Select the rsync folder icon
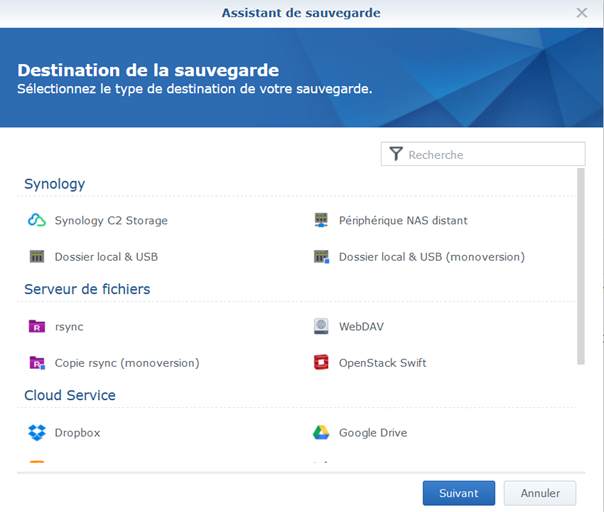Viewport: 604px width, 512px height. tap(37, 326)
